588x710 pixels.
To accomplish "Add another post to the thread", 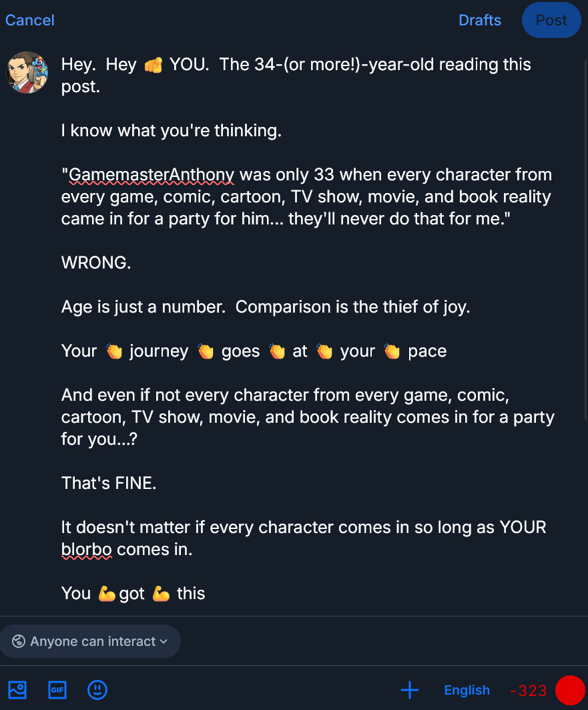I will [x=410, y=690].
